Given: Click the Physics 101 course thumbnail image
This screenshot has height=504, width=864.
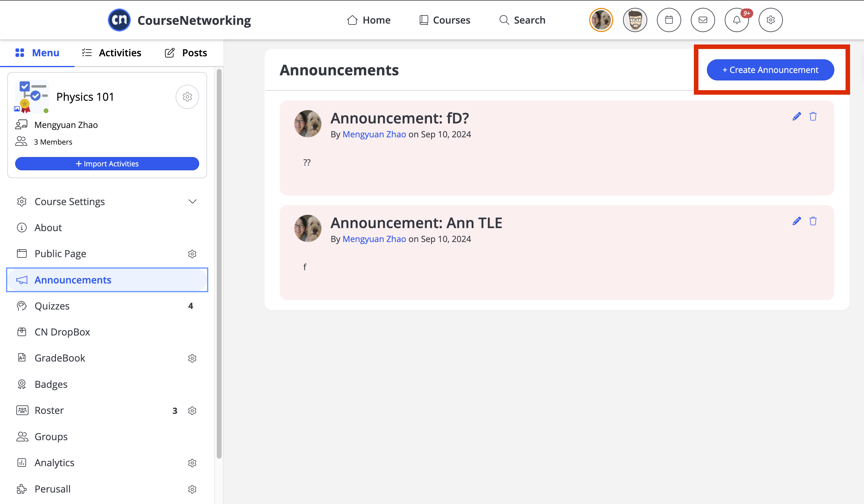Looking at the screenshot, I should point(32,97).
